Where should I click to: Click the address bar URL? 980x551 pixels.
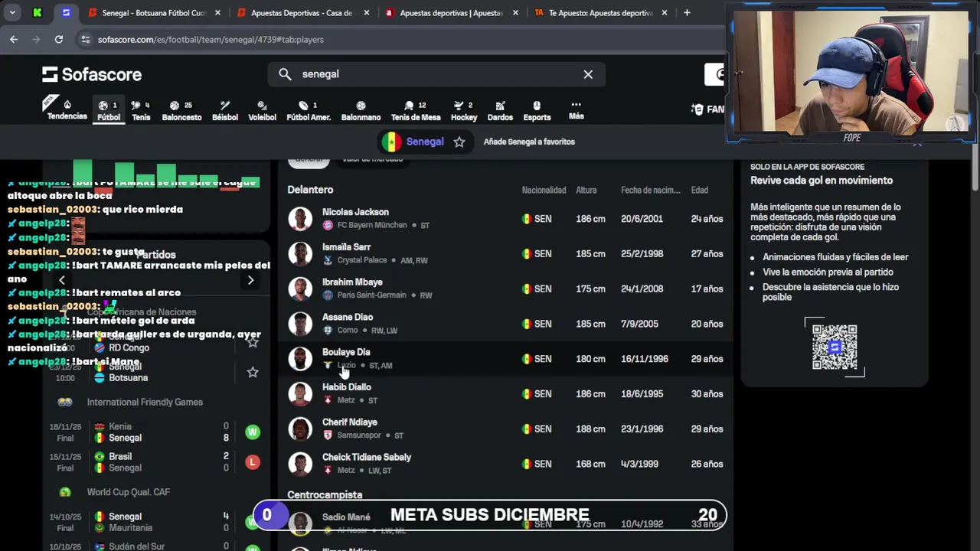pos(211,39)
